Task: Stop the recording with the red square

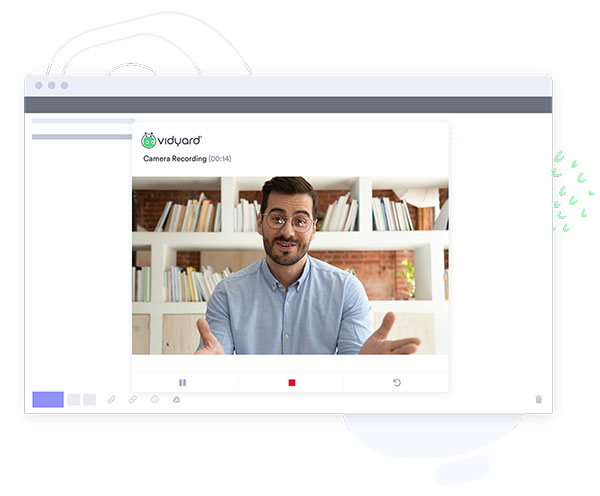Action: click(292, 383)
